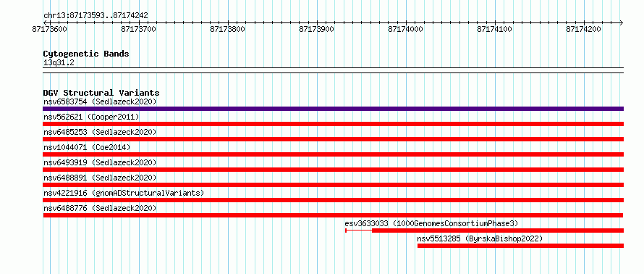Click the Cytogenetic Bands track title
The height and width of the screenshot is (274, 644).
coord(86,54)
